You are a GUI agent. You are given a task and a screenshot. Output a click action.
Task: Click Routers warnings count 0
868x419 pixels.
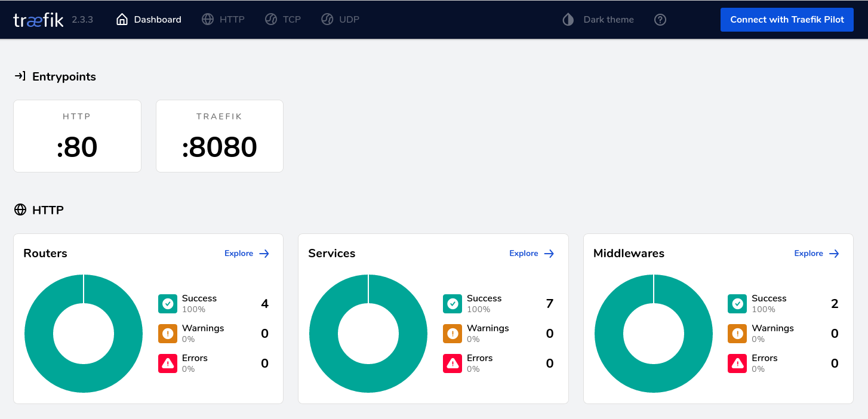[264, 334]
